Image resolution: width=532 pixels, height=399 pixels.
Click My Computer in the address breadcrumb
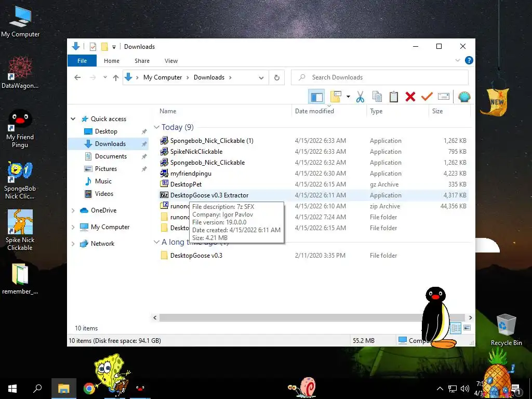[163, 77]
